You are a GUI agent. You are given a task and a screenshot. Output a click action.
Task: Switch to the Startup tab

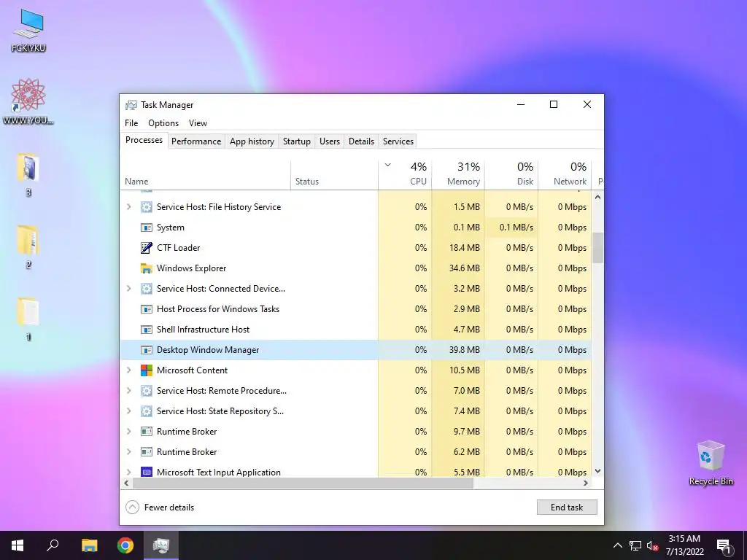click(297, 141)
